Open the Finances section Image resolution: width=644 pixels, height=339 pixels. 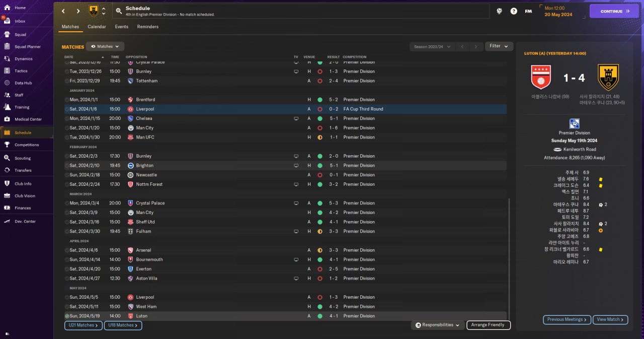pyautogui.click(x=23, y=208)
